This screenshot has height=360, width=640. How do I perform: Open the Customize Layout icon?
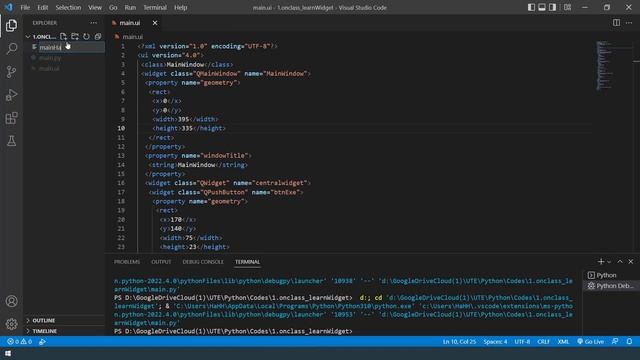point(567,7)
